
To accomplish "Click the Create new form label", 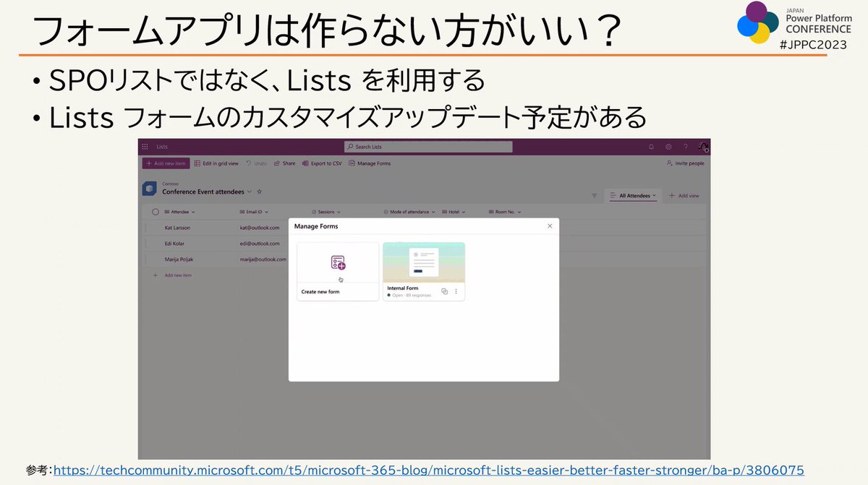I will (320, 291).
